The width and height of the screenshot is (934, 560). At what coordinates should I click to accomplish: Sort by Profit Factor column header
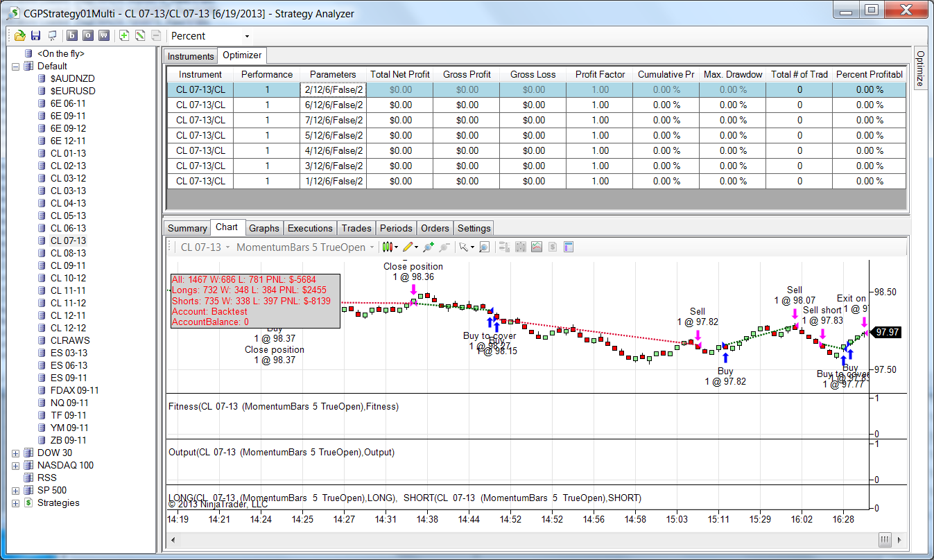pyautogui.click(x=600, y=74)
